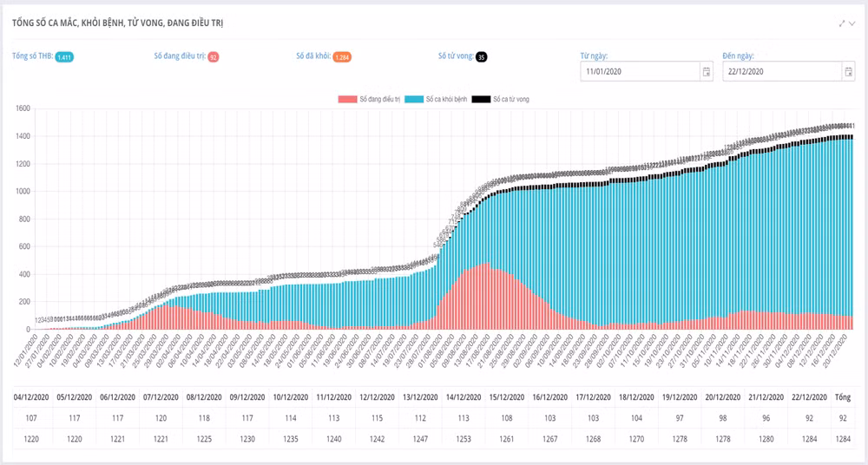The width and height of the screenshot is (868, 465).
Task: Open the calendar picker for Từ ngày
Action: tap(707, 71)
